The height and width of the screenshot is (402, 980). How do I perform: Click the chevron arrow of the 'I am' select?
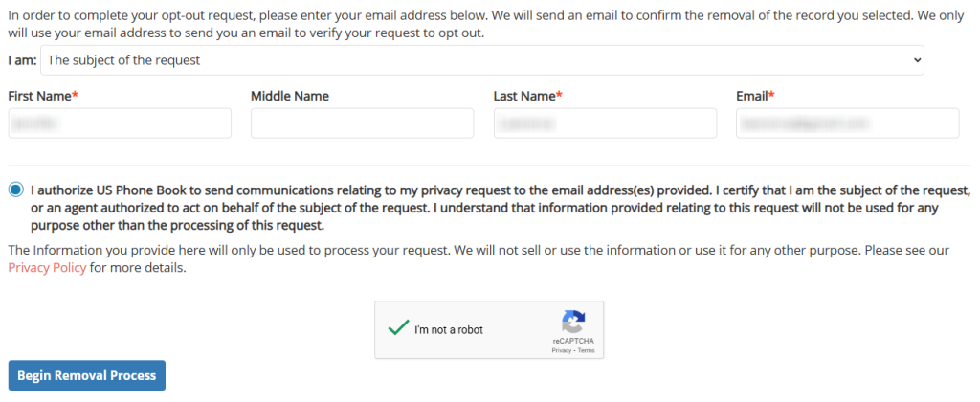tap(917, 60)
